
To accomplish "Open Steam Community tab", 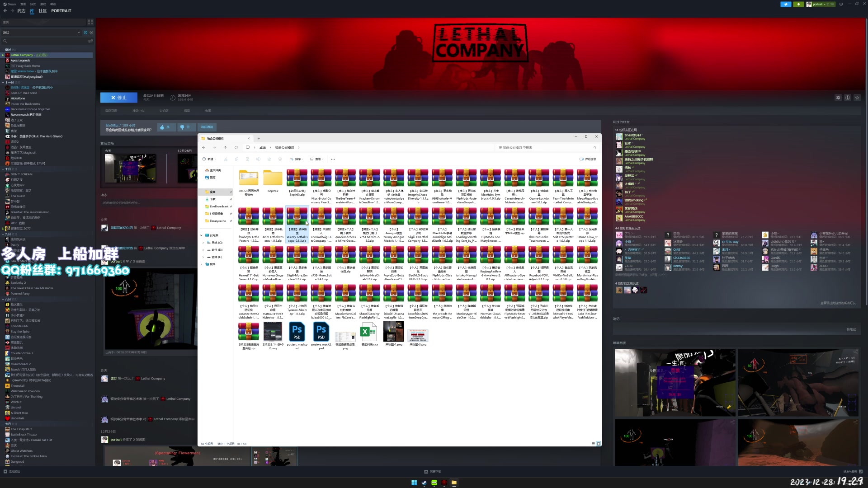I will pyautogui.click(x=42, y=11).
